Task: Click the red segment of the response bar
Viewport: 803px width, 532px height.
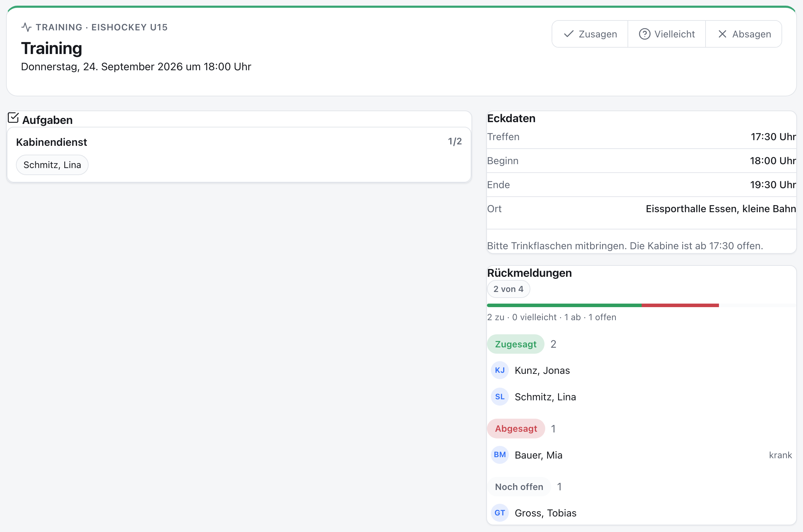Action: 680,305
